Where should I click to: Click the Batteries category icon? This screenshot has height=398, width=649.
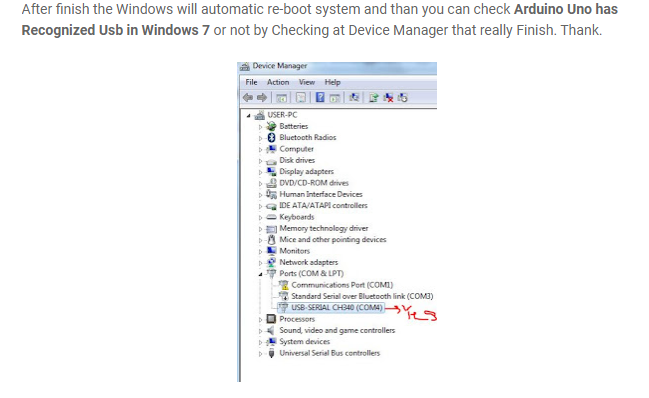[272, 126]
